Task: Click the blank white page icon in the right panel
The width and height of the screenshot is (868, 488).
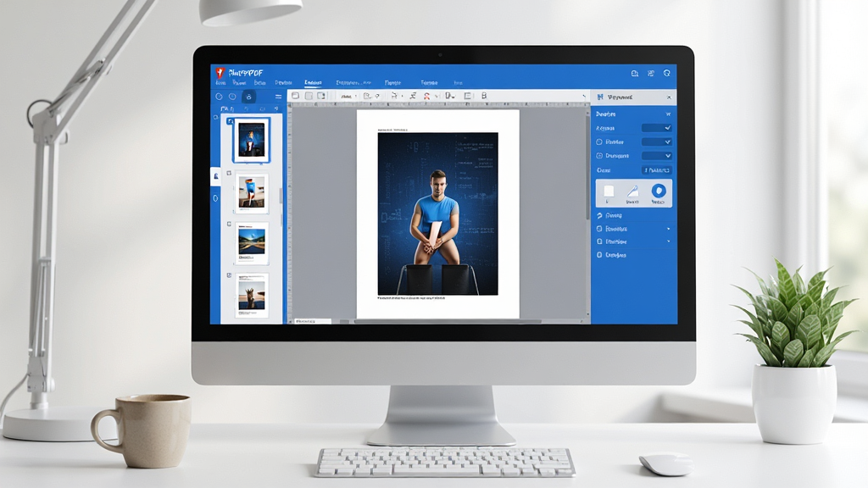Action: (609, 191)
